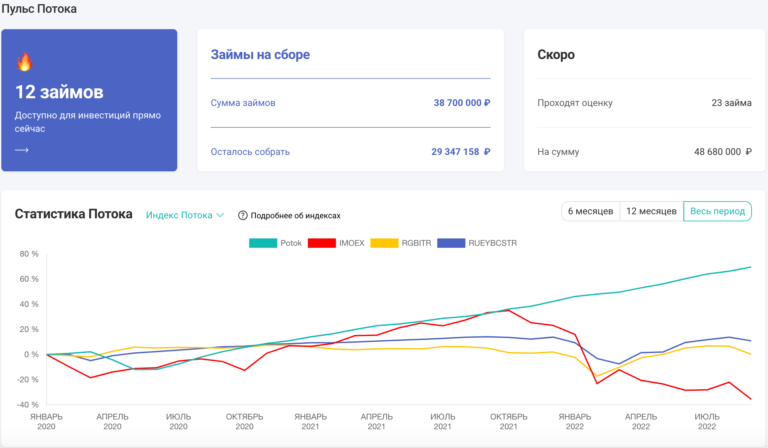Click the teal Potok legend color swatch
Screen dimensions: 768x448
point(262,243)
